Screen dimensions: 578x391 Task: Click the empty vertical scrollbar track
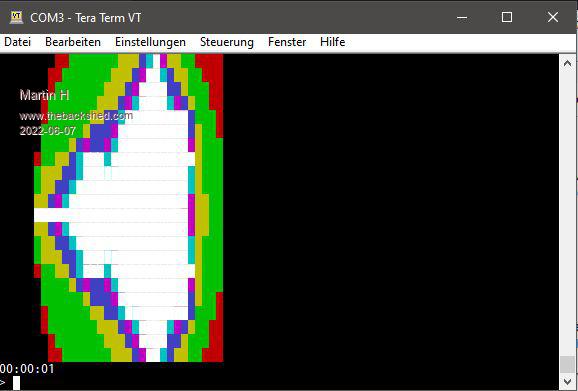(x=567, y=214)
